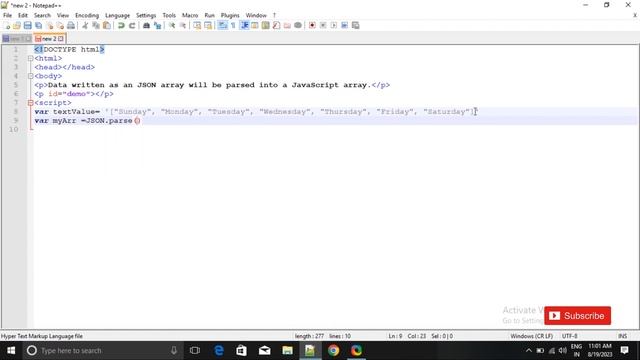640x360 pixels.
Task: Open the Search menu
Action: (x=42, y=15)
